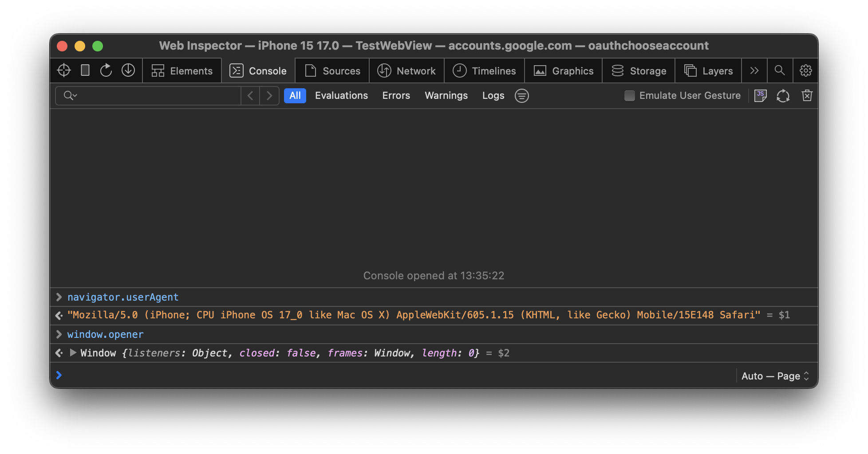Viewport: 868px width, 454px height.
Task: Open Web Inspector settings gear
Action: [x=805, y=70]
